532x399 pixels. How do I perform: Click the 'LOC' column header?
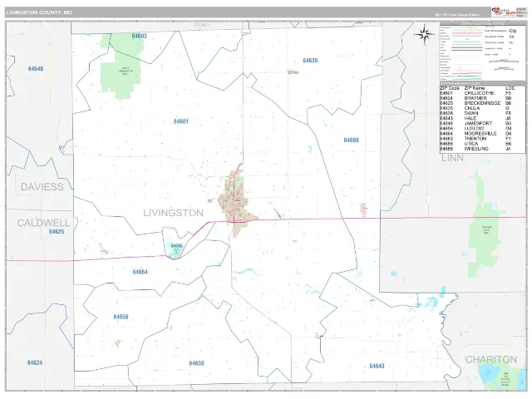click(510, 88)
